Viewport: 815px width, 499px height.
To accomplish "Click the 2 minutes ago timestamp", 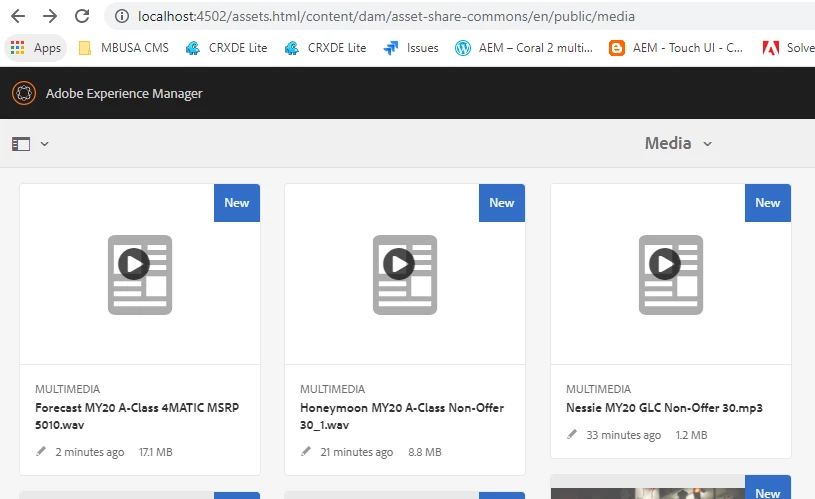I will point(90,452).
